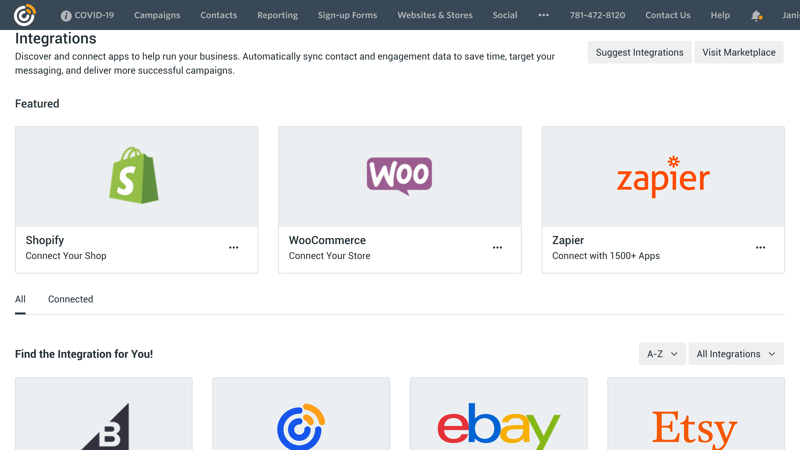The width and height of the screenshot is (800, 450).
Task: Open the COVID-19 info icon
Action: 66,16
